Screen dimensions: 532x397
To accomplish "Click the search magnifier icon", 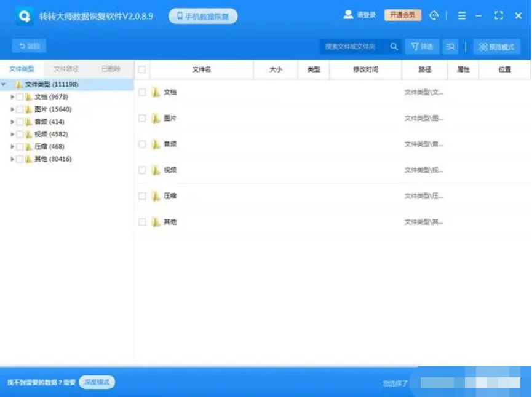I will tap(394, 47).
